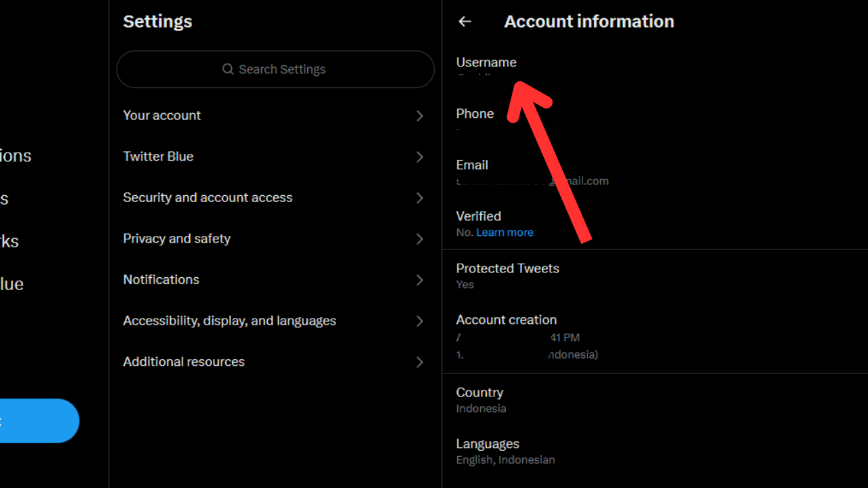Follow the Learn more link under Verified
Image resolution: width=868 pixels, height=488 pixels.
tap(505, 232)
